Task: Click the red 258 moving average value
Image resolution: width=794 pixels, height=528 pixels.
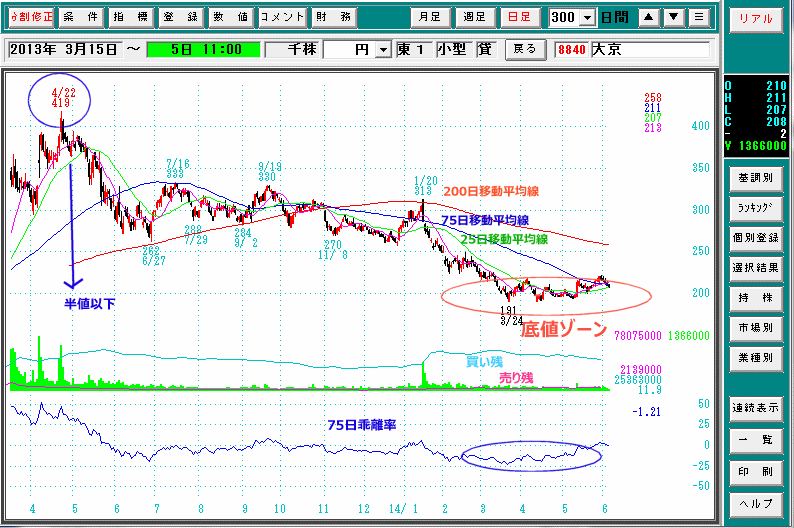Action: click(x=653, y=98)
